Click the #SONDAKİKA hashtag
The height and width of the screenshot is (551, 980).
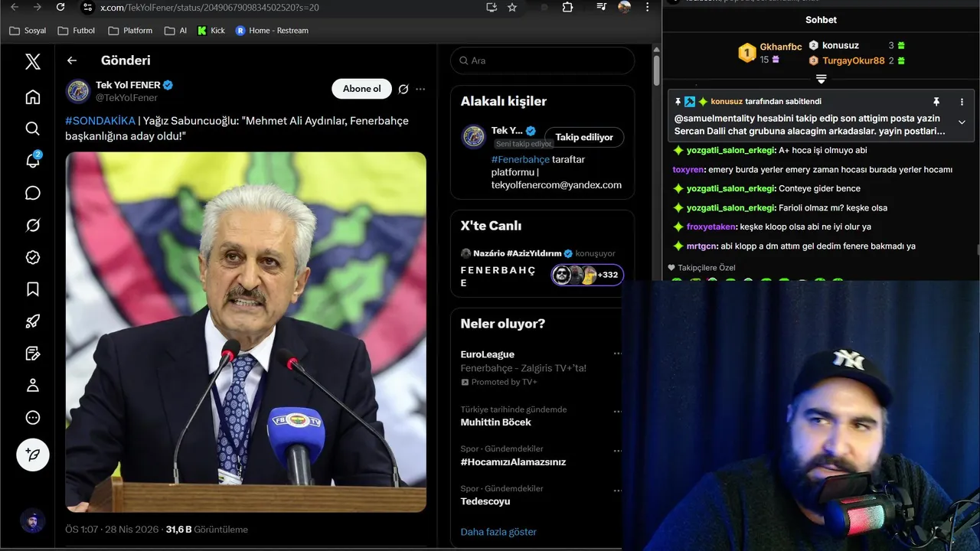[100, 121]
